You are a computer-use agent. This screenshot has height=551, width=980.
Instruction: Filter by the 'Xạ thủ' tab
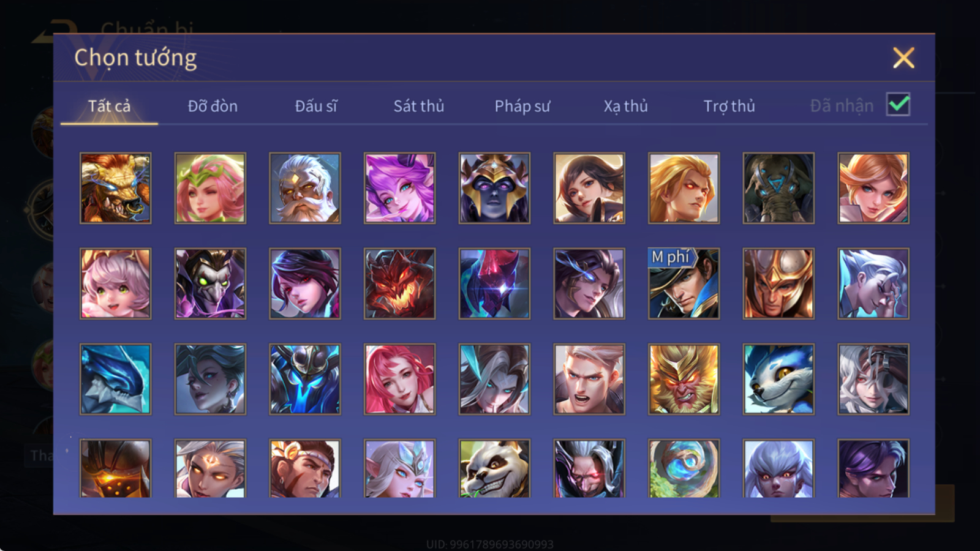tap(625, 106)
